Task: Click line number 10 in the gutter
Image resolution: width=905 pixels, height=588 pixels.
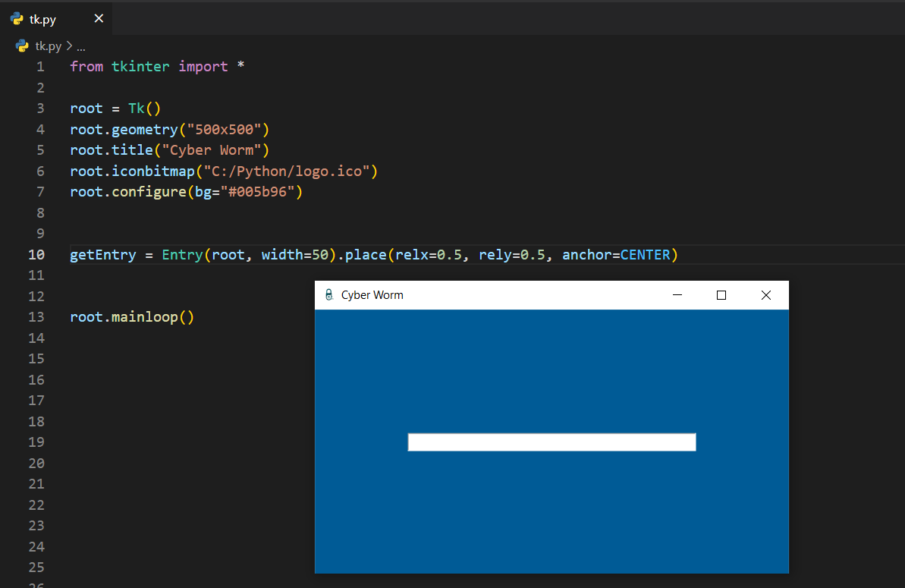Action: (x=36, y=255)
